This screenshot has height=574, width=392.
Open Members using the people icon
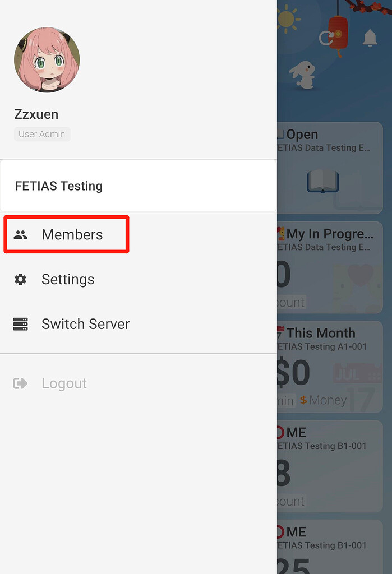(x=21, y=235)
